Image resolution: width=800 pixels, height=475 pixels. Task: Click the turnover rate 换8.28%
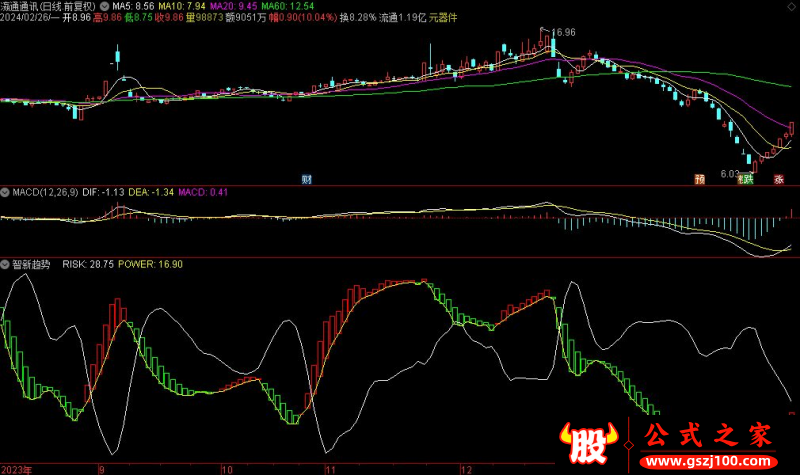[358, 17]
